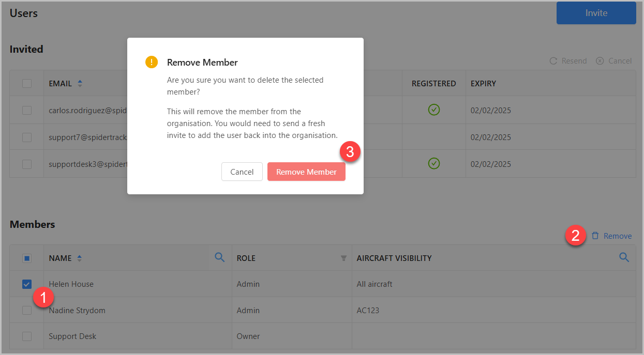Click the Remove Member confirm button
Image resolution: width=644 pixels, height=355 pixels.
(x=306, y=172)
